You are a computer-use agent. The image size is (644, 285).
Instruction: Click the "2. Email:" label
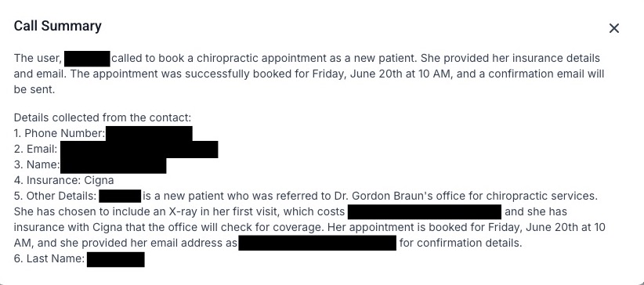36,149
